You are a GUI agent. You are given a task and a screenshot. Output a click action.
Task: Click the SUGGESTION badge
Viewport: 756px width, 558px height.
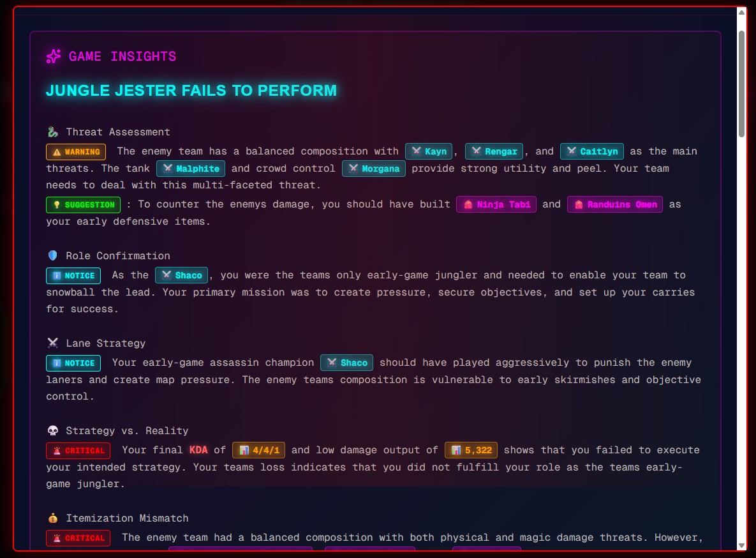coord(84,205)
